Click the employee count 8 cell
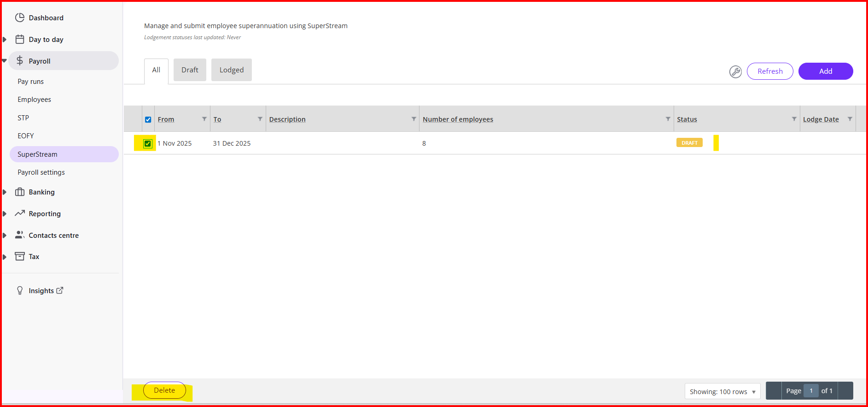Image resolution: width=868 pixels, height=407 pixels. click(424, 143)
